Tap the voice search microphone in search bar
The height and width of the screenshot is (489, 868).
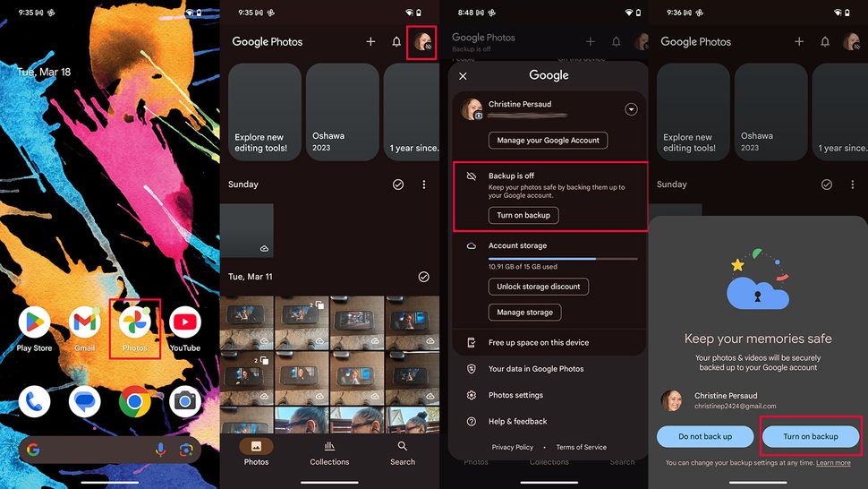tap(160, 450)
